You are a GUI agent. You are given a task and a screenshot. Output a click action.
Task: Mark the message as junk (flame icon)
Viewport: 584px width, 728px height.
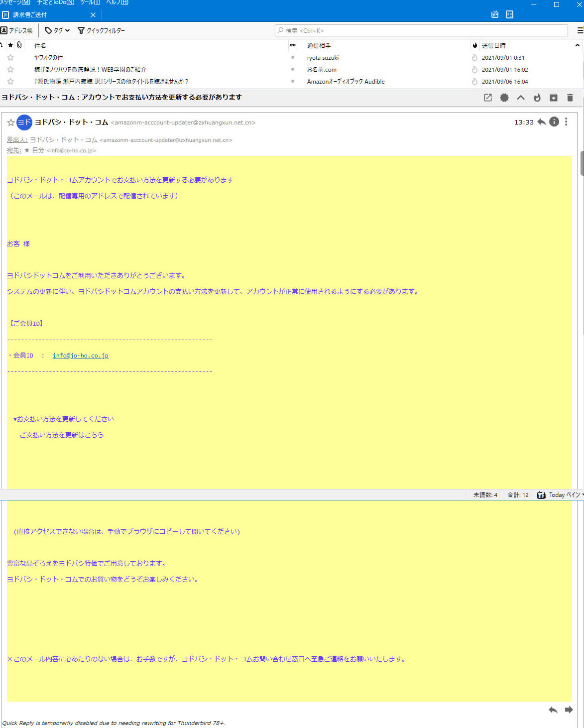[537, 98]
